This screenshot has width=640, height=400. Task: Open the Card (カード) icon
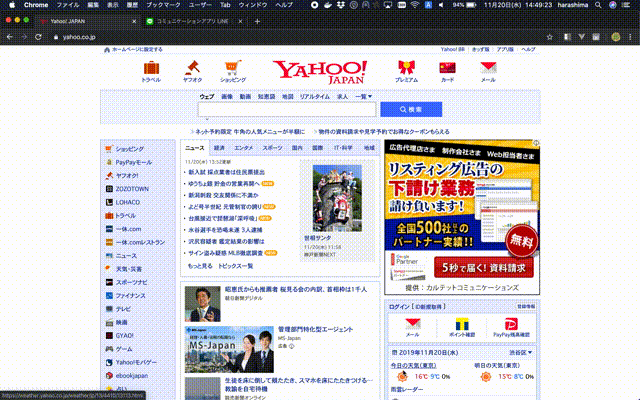tap(447, 67)
